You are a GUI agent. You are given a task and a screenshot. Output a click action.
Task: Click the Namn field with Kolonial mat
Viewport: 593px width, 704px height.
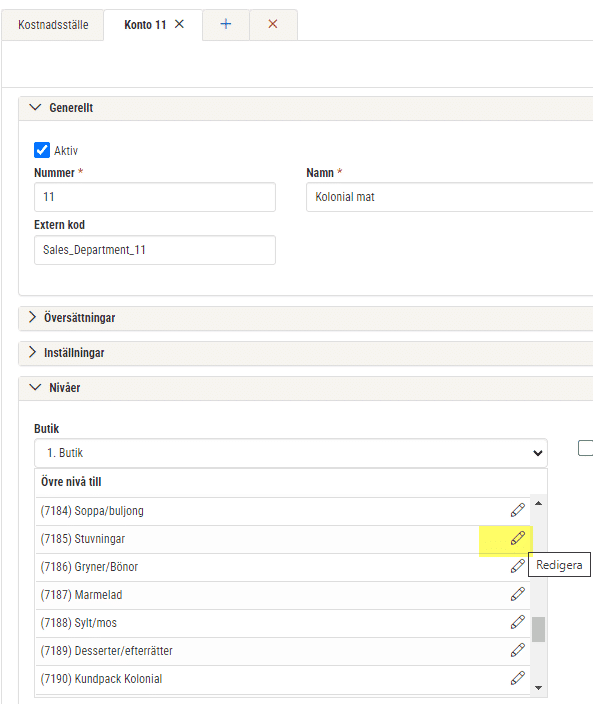[449, 197]
